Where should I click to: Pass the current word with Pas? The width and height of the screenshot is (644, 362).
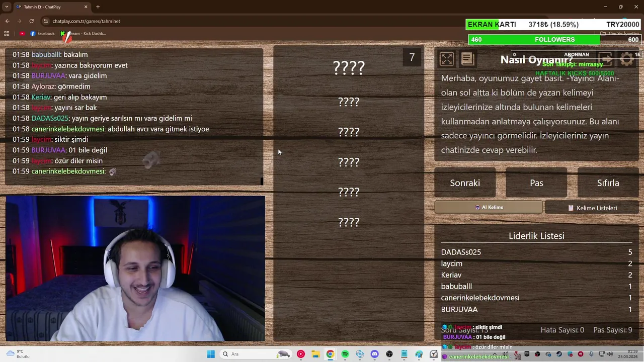click(536, 183)
